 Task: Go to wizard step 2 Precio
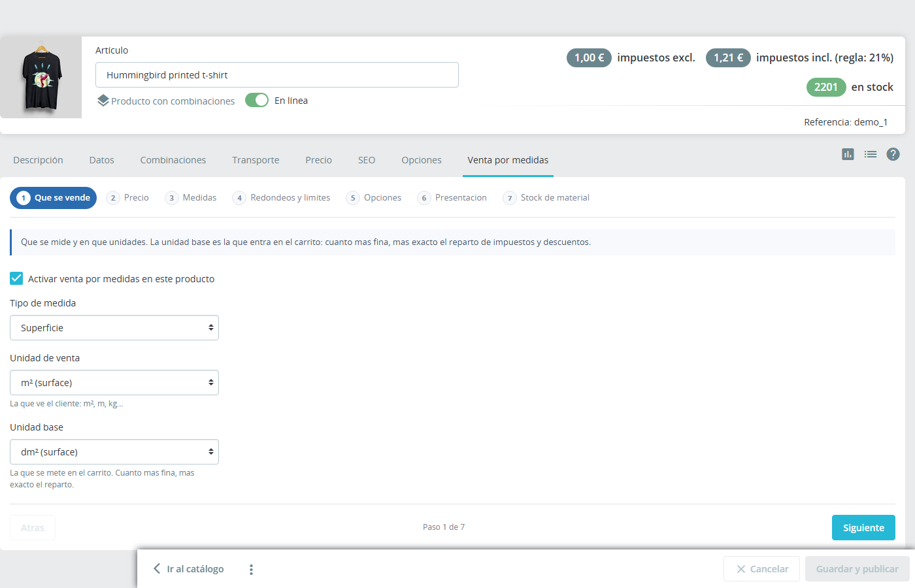pyautogui.click(x=127, y=198)
